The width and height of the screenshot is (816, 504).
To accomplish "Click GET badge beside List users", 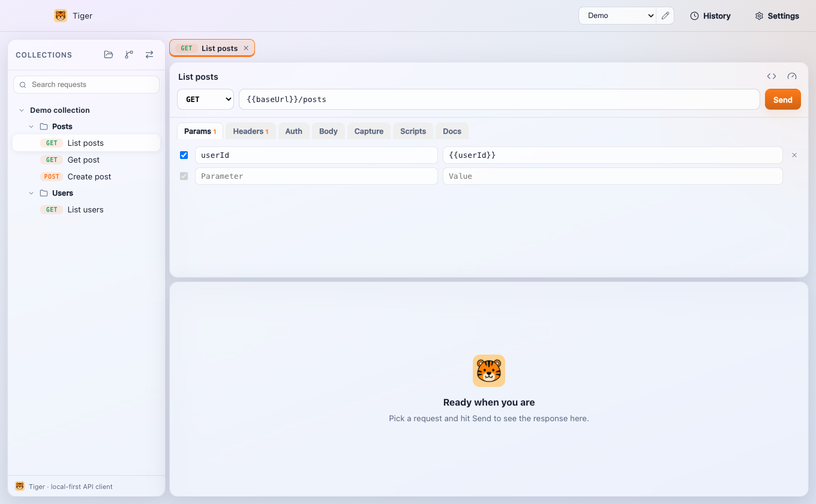I will point(52,209).
